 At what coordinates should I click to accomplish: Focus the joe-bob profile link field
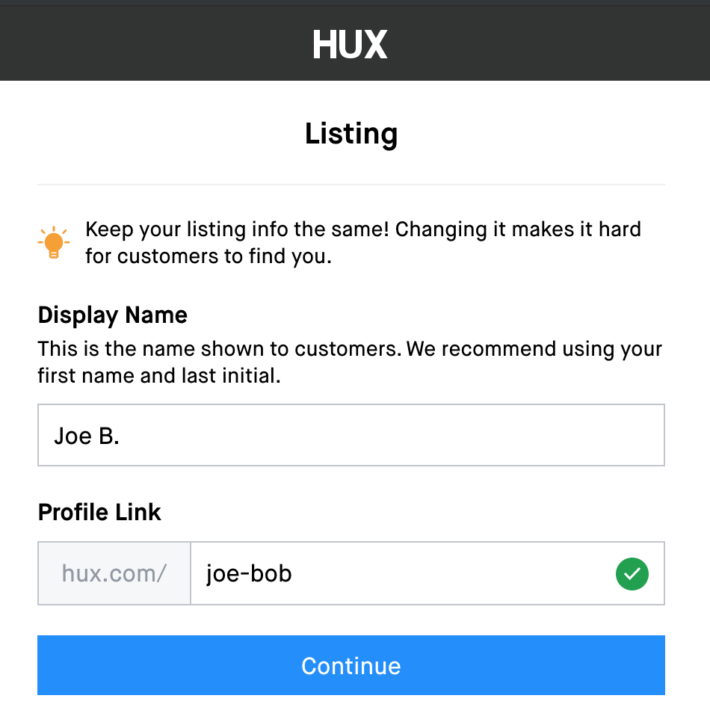click(x=404, y=574)
